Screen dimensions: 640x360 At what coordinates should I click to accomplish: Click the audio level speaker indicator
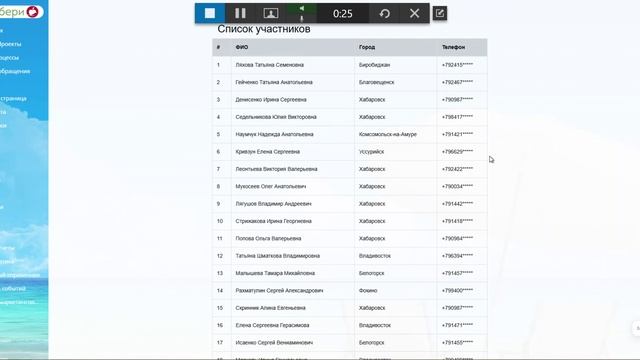coord(302,9)
